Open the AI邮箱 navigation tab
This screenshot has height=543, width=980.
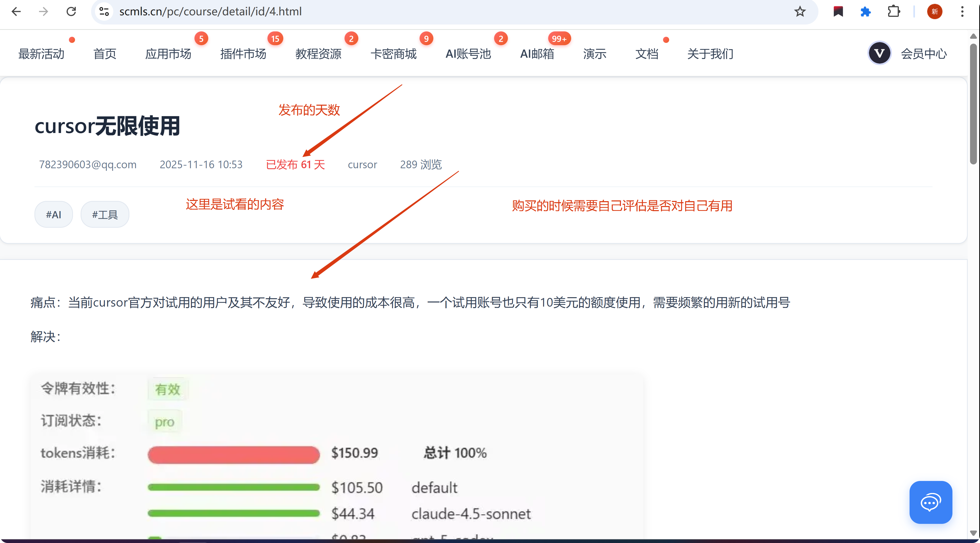[537, 54]
